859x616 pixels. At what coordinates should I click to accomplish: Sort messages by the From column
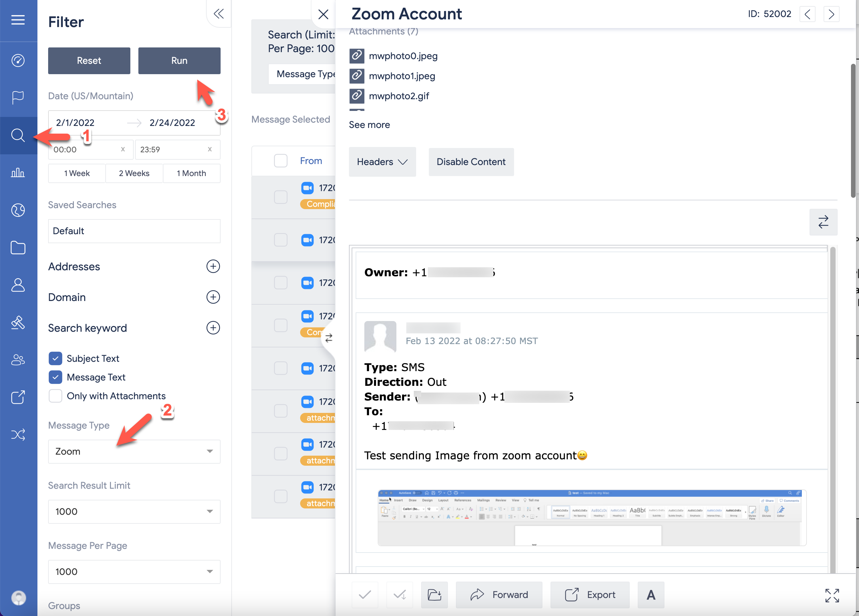coord(311,161)
